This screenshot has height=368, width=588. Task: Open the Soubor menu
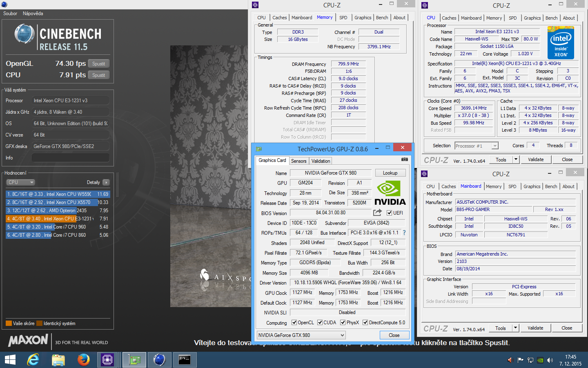pyautogui.click(x=10, y=13)
